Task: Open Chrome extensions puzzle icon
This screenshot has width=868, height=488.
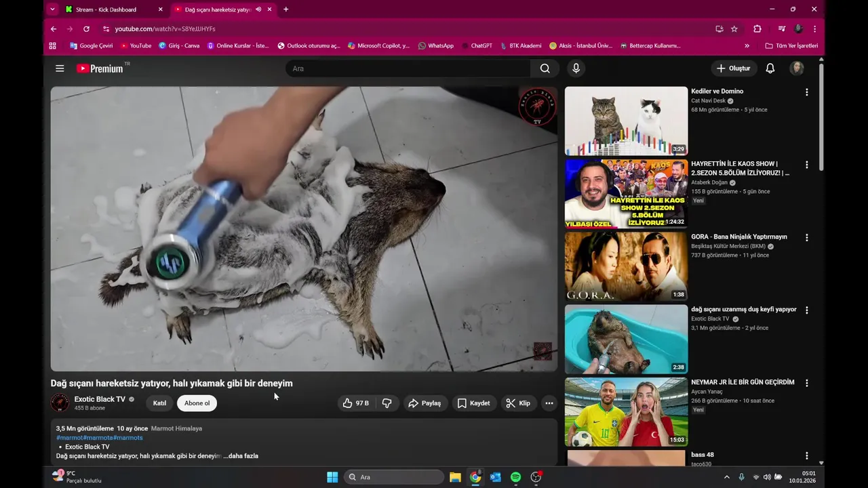Action: click(x=757, y=29)
